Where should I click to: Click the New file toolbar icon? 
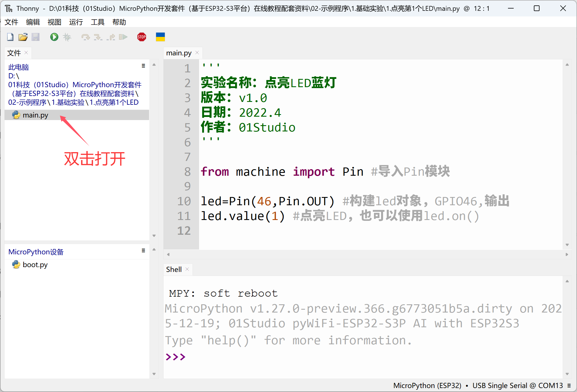pos(10,37)
